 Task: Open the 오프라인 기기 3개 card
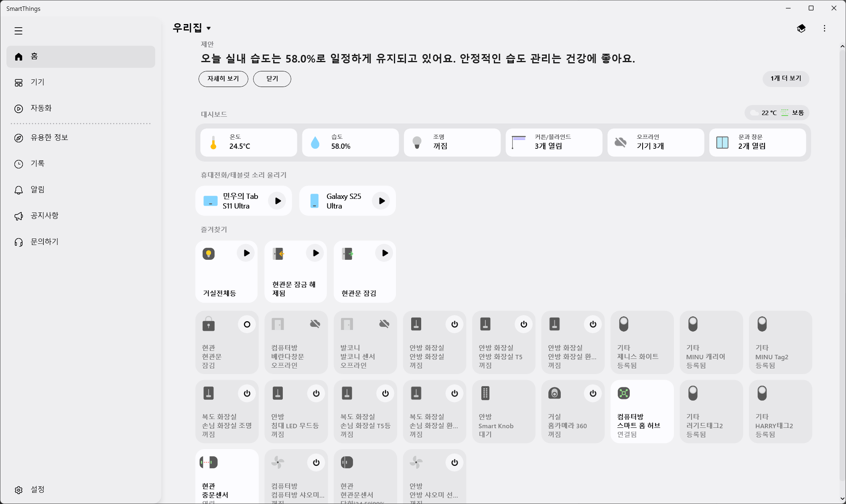pos(655,142)
